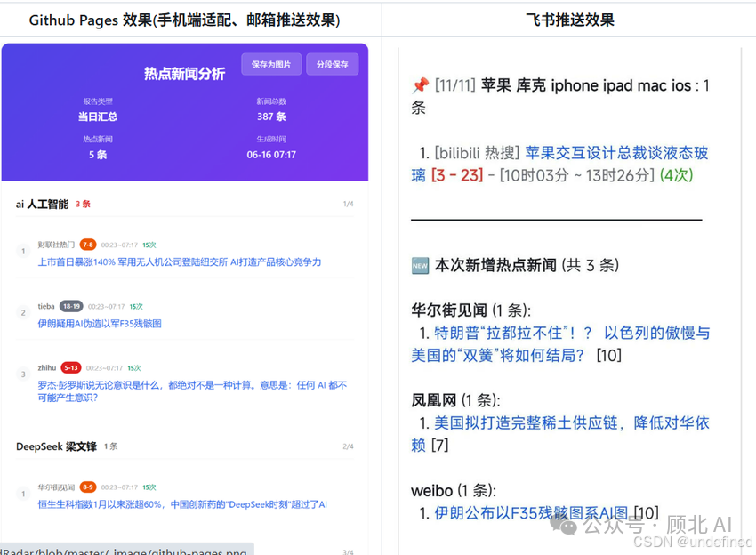
Task: Click the 飞书推送效果 column header
Action: click(570, 20)
